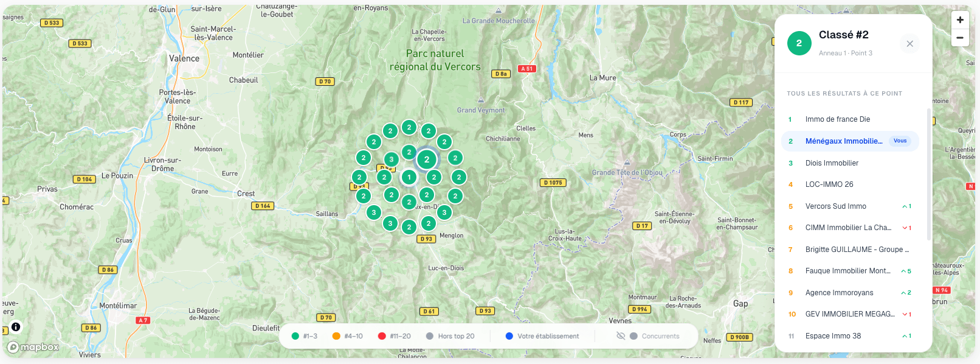Toggle the #1–3 green legend filter
This screenshot has height=364, width=980.
point(304,336)
